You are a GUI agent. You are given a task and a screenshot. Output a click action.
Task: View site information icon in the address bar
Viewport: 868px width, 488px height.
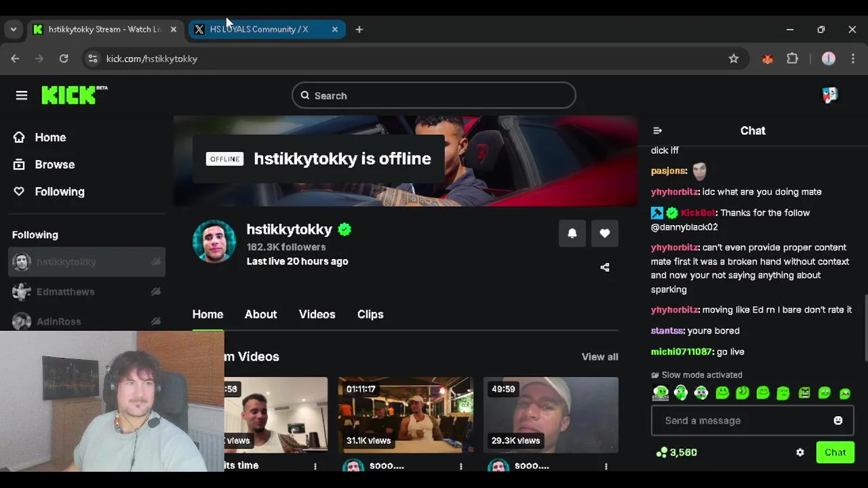coord(92,59)
